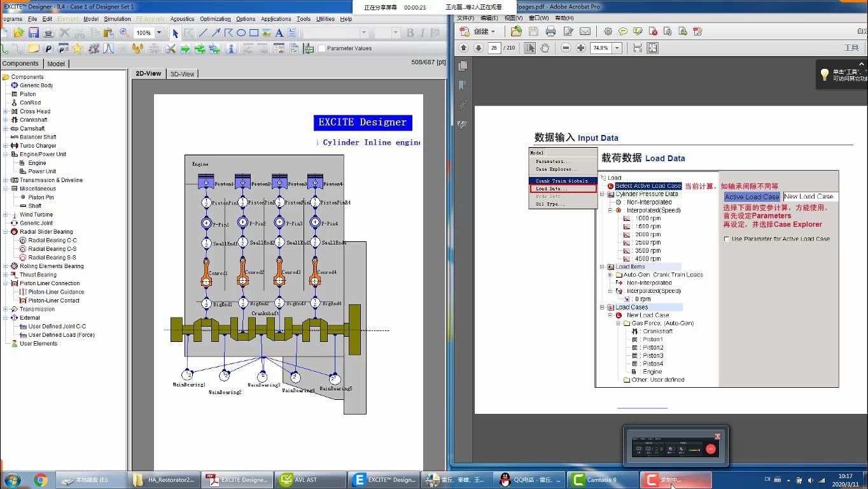Click the Conrod2 element in the diagram
Screen dimensions: 868x489
tap(242, 273)
